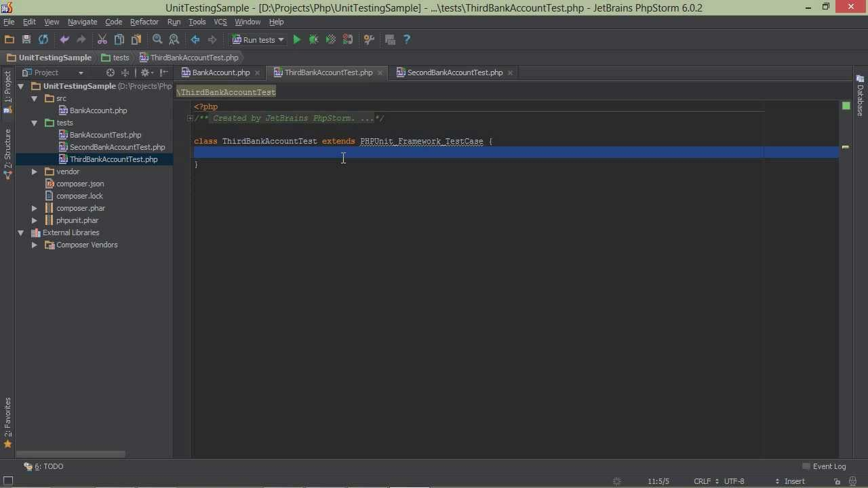Collapse the tests folder node
Viewport: 868px width, 488px height.
[x=34, y=123]
